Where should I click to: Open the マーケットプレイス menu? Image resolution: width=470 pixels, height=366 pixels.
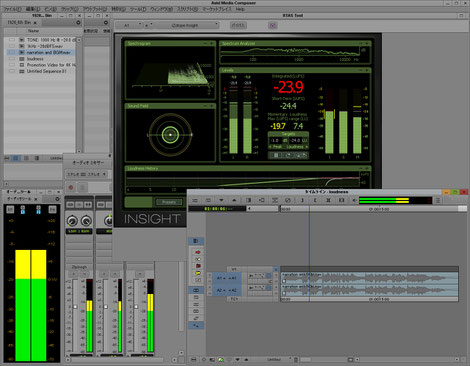tap(217, 9)
